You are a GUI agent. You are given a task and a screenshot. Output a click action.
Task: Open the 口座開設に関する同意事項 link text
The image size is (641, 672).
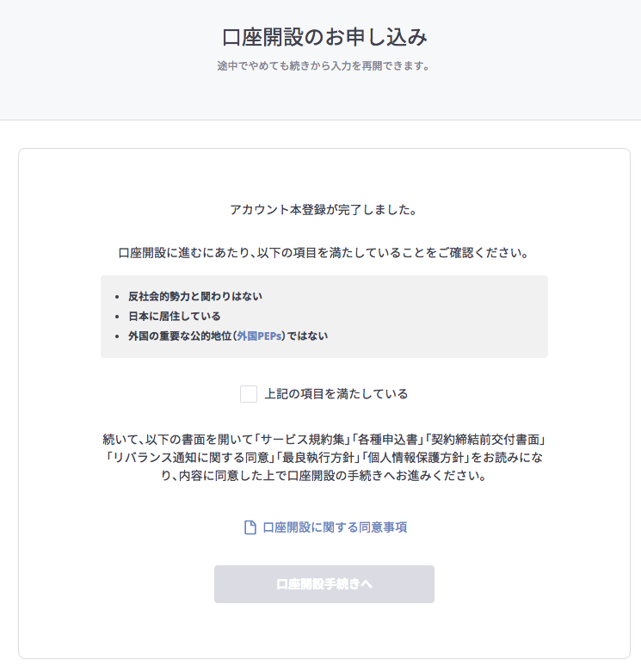tap(335, 527)
